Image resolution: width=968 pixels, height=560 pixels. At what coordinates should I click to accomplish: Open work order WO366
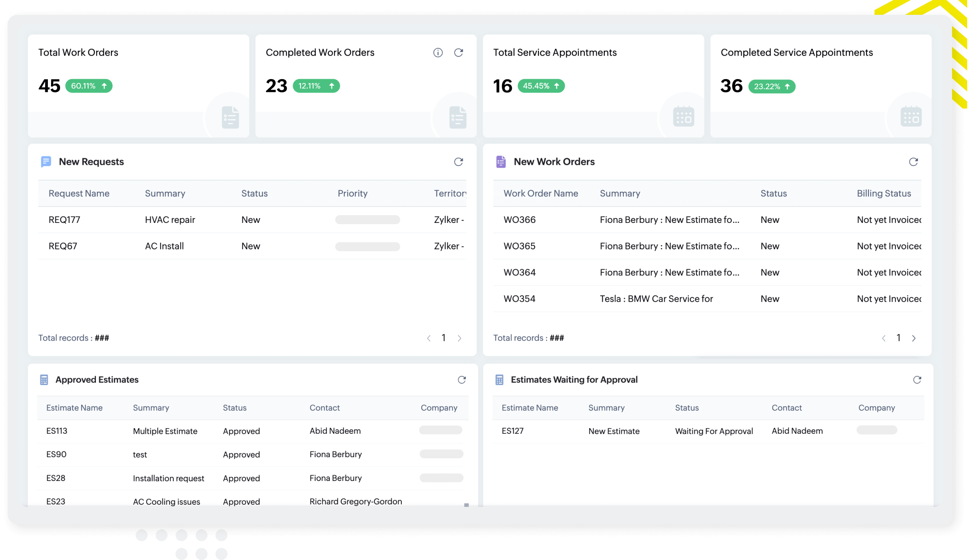(x=519, y=220)
